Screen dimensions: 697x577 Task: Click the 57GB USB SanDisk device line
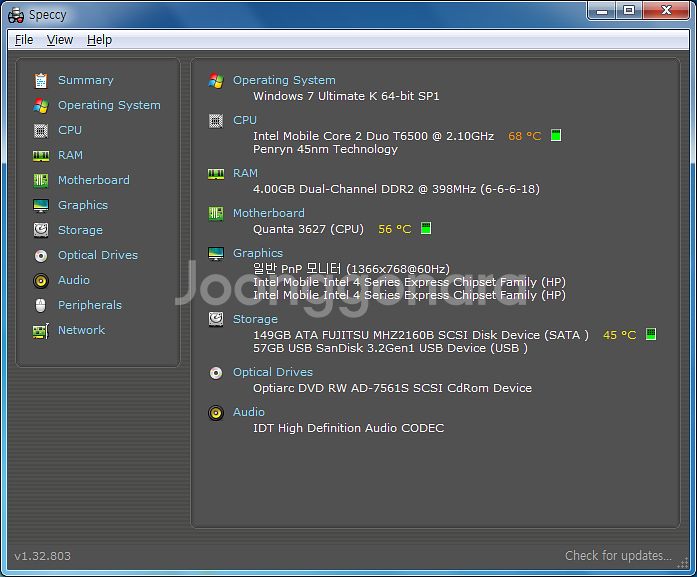coord(390,348)
